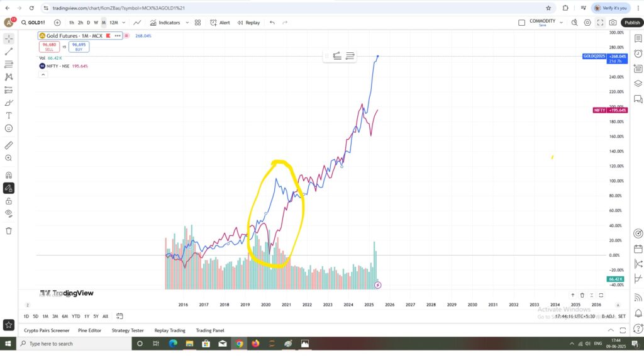The image size is (644, 360).
Task: Switch to 2h timeframe
Action: click(80, 23)
